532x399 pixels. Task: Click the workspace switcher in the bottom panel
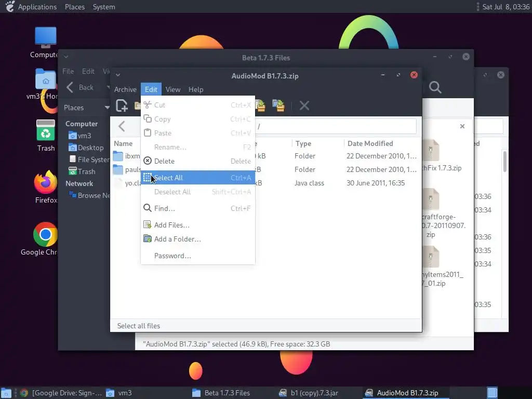click(x=492, y=393)
